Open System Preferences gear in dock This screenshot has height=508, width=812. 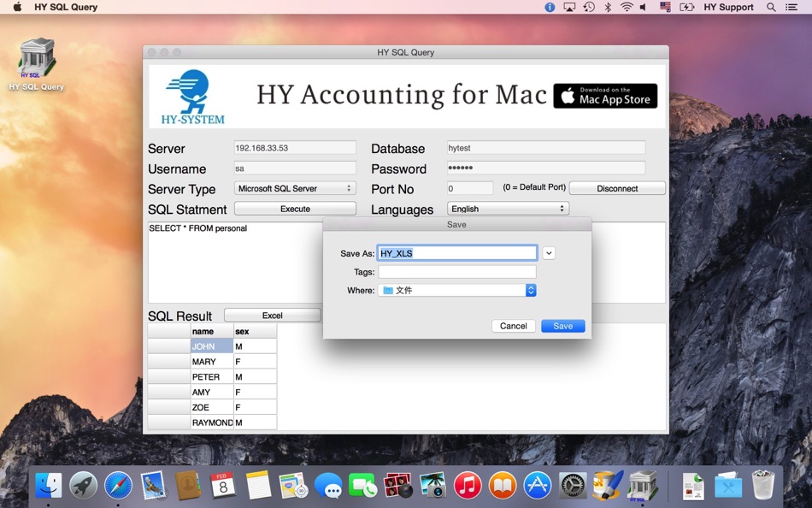tap(572, 486)
